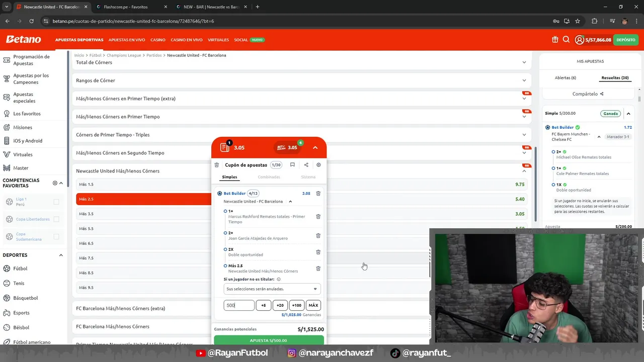Open Sus selecciones serán anuladas dropdown
The height and width of the screenshot is (362, 644).
pos(272,289)
